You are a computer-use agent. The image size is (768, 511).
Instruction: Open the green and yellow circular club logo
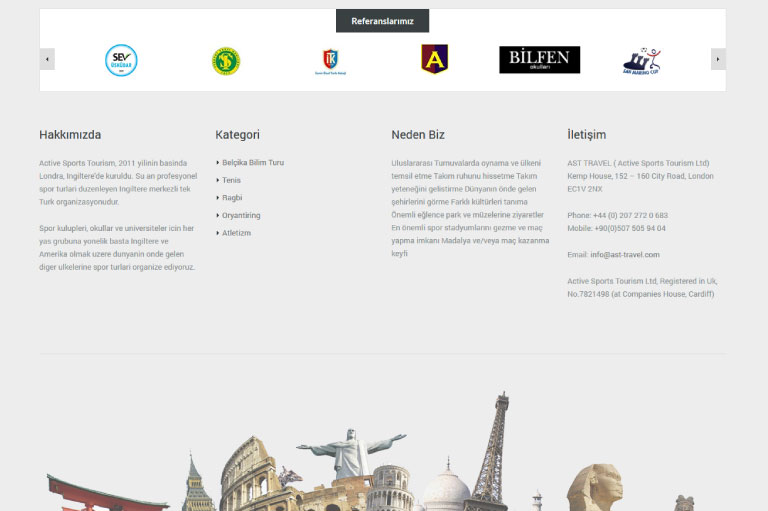pyautogui.click(x=226, y=61)
